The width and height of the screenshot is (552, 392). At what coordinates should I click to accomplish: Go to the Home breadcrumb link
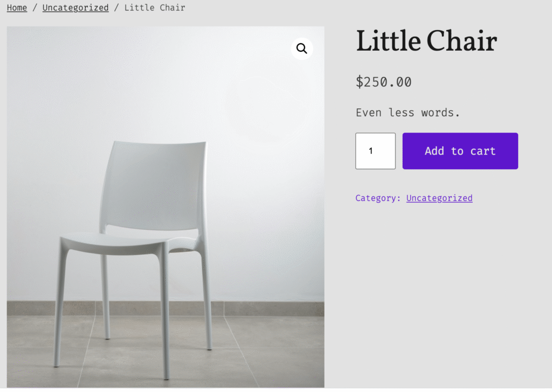coord(17,8)
